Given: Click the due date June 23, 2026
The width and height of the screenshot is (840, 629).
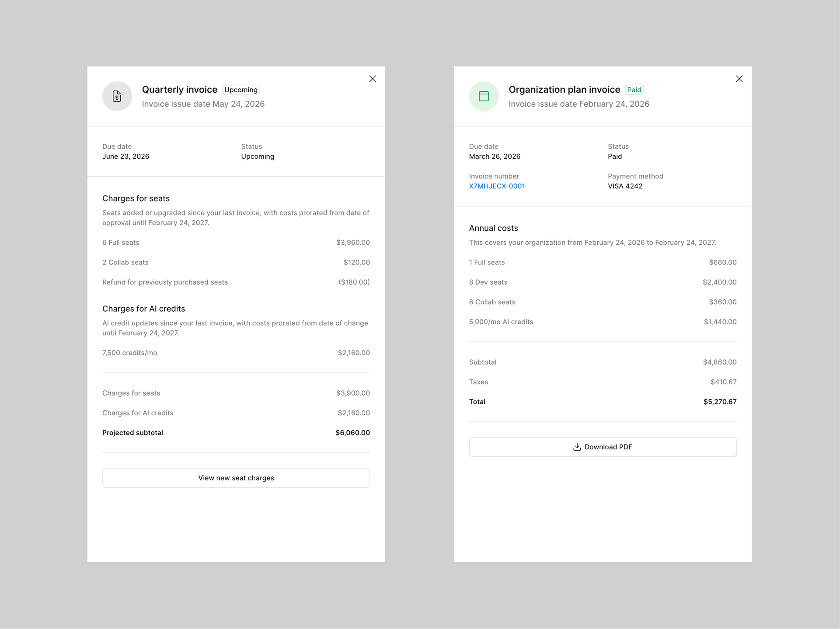Looking at the screenshot, I should pyautogui.click(x=125, y=156).
